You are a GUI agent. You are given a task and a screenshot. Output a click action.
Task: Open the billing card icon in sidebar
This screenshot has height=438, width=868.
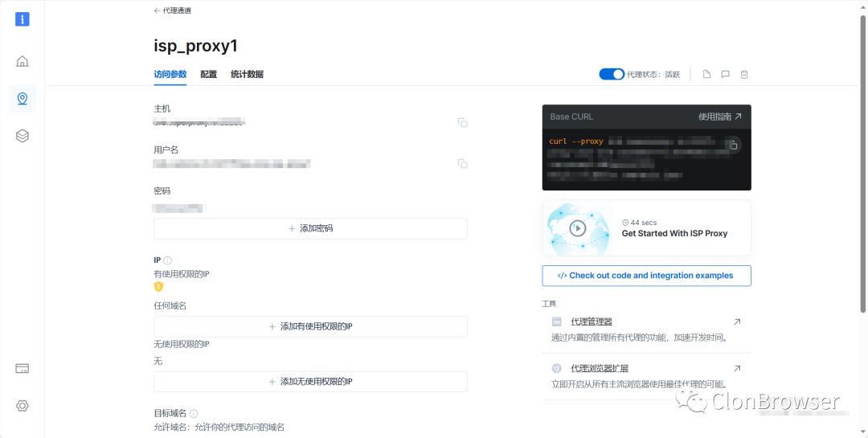click(x=23, y=368)
